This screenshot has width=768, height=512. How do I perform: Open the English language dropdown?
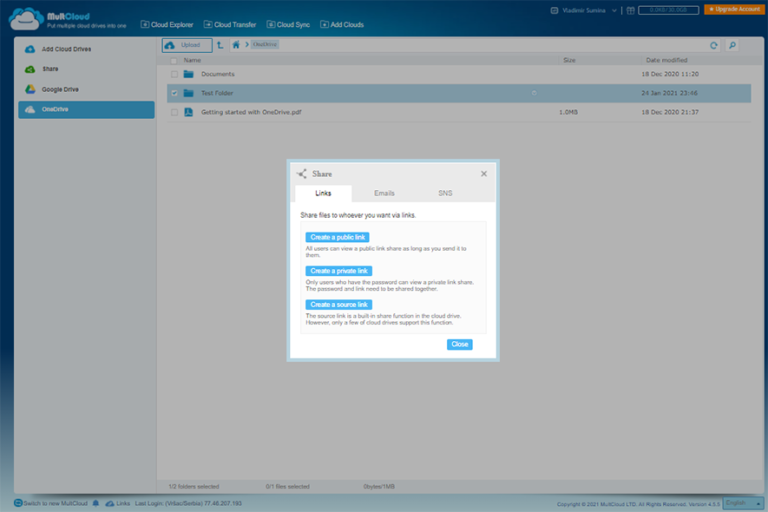pos(744,503)
